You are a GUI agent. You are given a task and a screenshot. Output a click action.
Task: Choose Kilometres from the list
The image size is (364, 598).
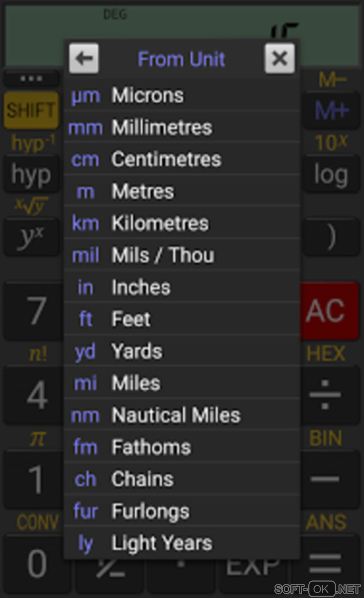coord(182,223)
